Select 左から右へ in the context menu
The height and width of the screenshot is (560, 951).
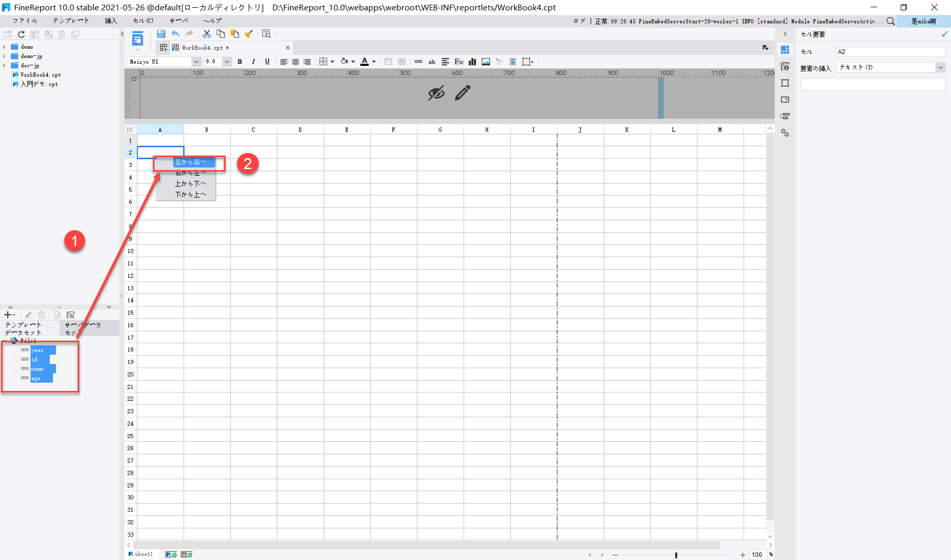(194, 162)
